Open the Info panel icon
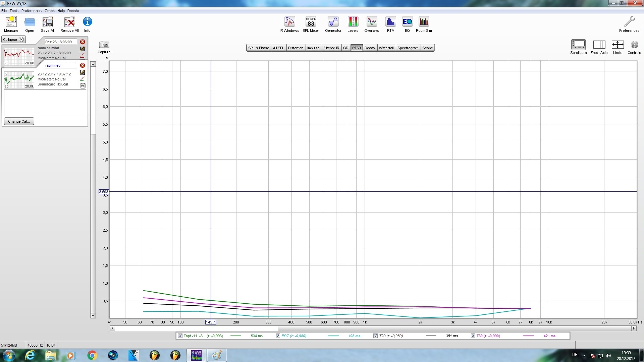 tap(87, 24)
